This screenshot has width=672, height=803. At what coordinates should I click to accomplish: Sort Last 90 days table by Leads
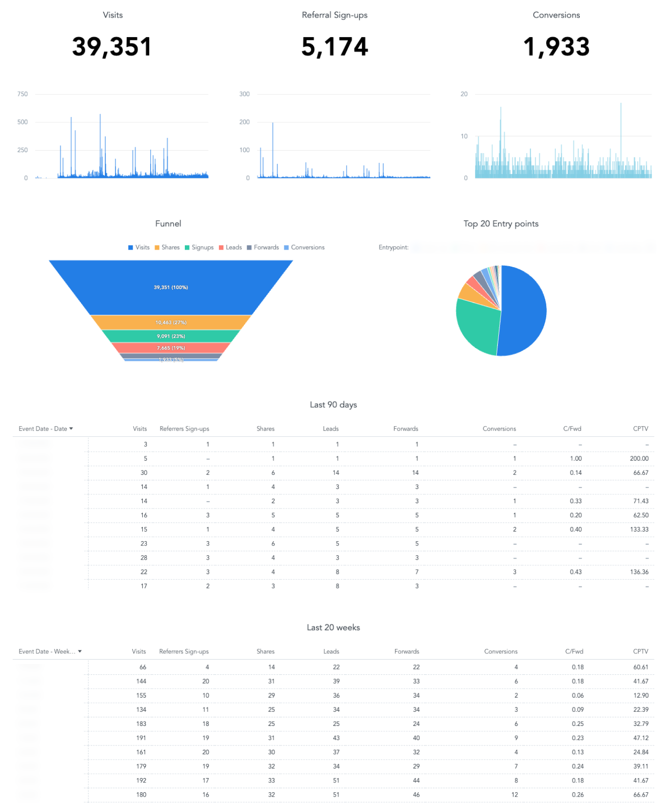pyautogui.click(x=331, y=429)
